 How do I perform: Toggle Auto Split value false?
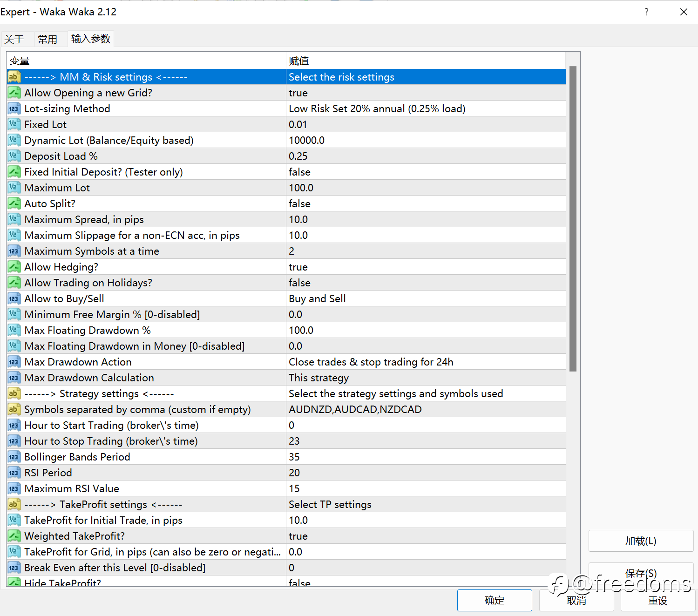(426, 203)
